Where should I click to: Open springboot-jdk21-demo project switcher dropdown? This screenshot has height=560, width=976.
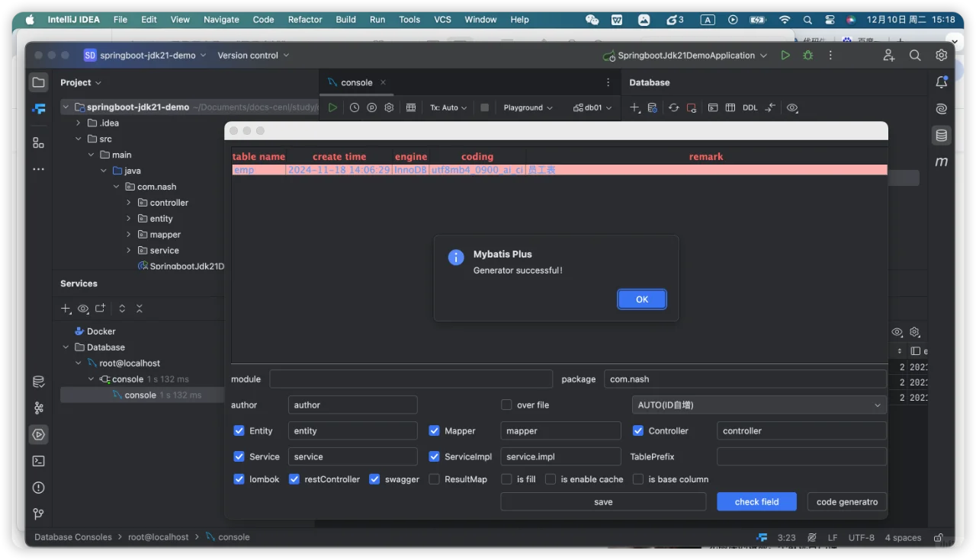click(x=144, y=56)
